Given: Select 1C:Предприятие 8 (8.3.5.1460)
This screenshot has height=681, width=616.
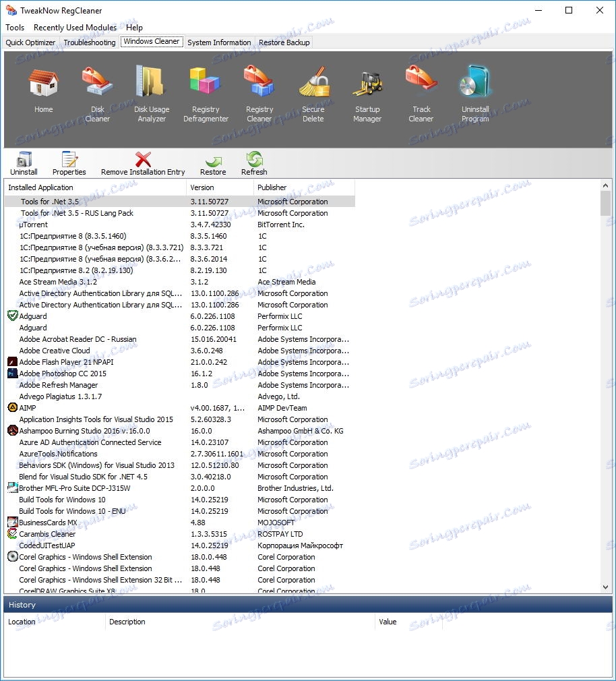Looking at the screenshot, I should [180, 236].
